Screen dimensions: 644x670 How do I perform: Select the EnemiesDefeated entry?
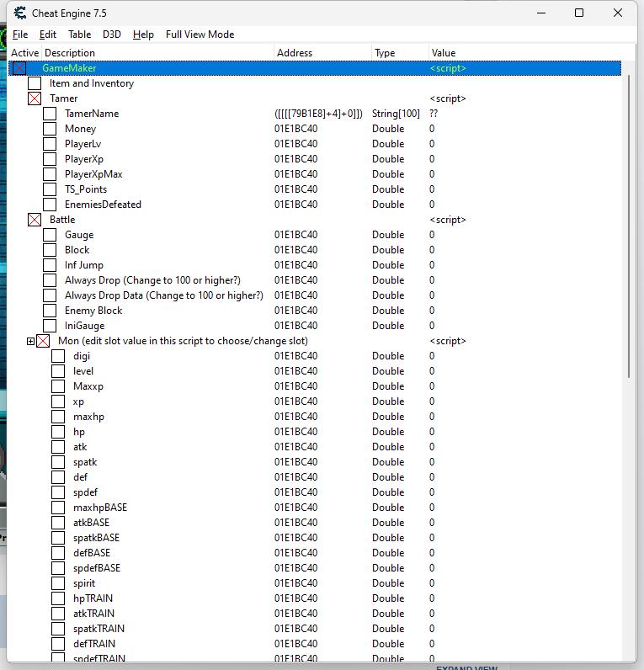[103, 205]
